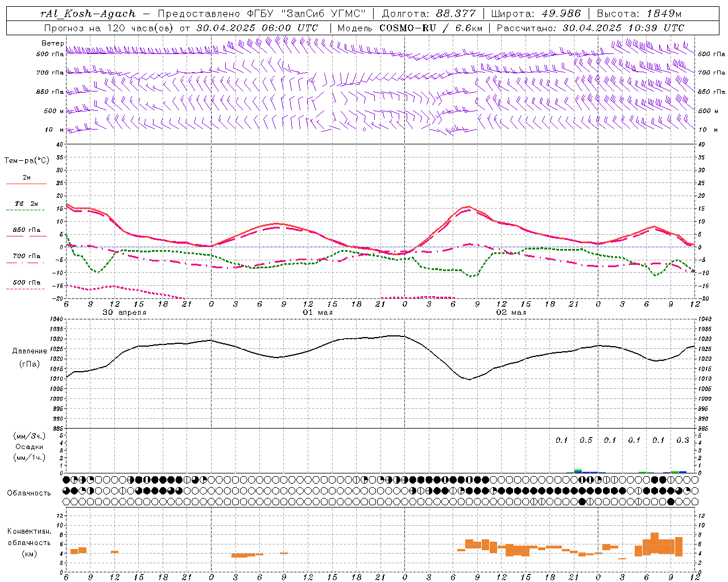The image size is (728, 582).
Task: Click the 'Конвективн.' convective cloud label
Action: tap(30, 531)
